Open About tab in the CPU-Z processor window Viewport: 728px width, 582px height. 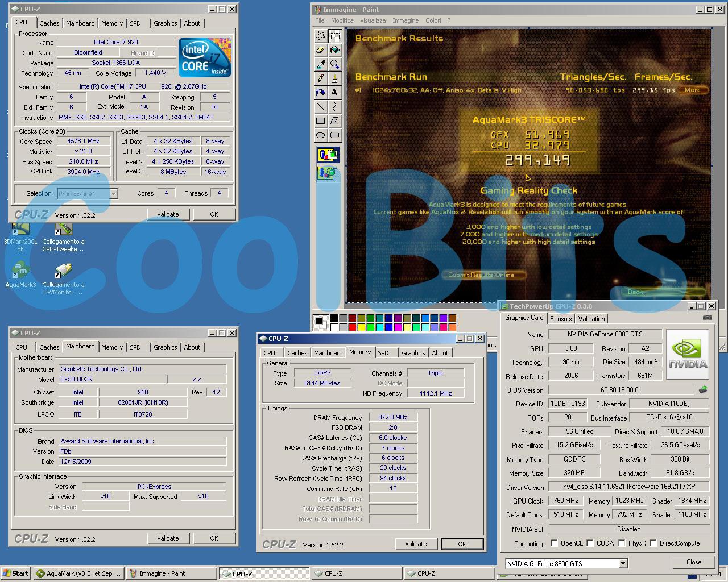point(192,23)
